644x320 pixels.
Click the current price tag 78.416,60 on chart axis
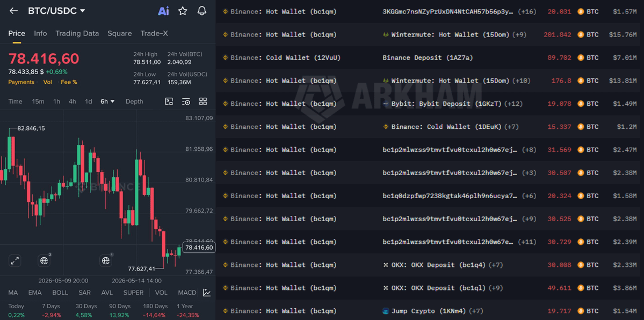click(x=199, y=248)
